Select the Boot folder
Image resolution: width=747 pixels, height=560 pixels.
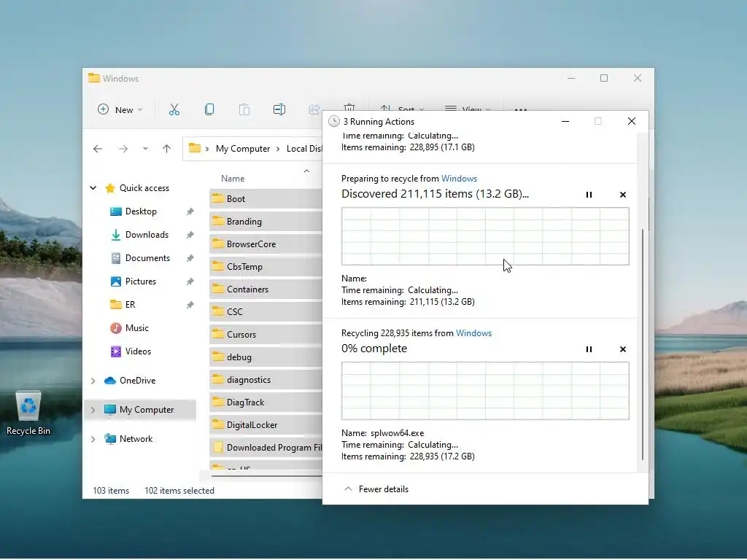point(266,199)
